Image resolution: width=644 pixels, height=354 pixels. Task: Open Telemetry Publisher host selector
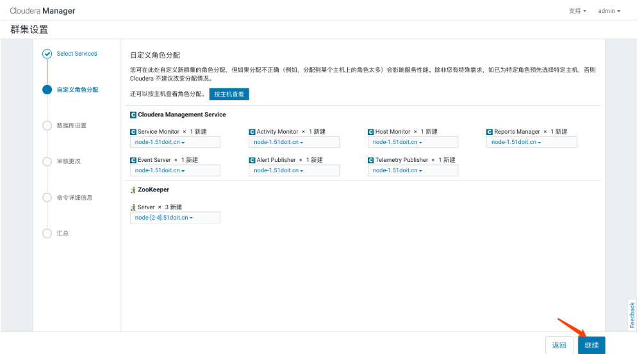413,170
